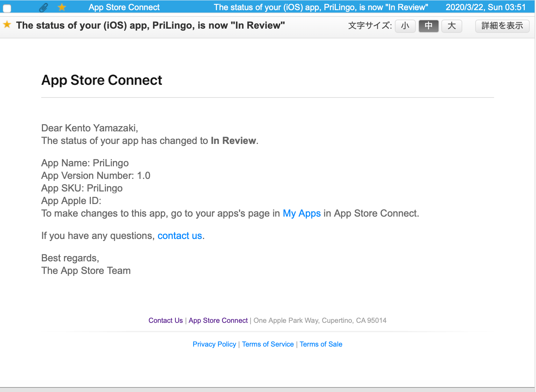Click the sender name App Store Connect in list row
Screen dimensions: 536x392
click(x=124, y=7)
